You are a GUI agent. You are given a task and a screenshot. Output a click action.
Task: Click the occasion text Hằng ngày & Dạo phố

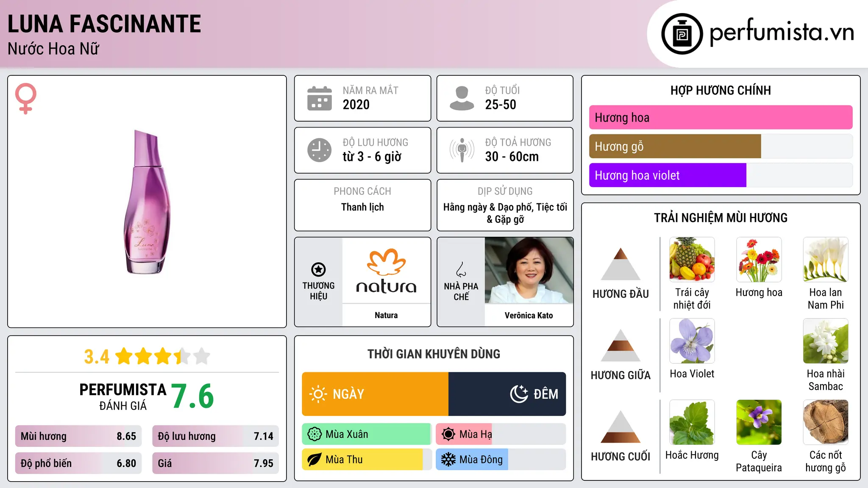point(488,207)
